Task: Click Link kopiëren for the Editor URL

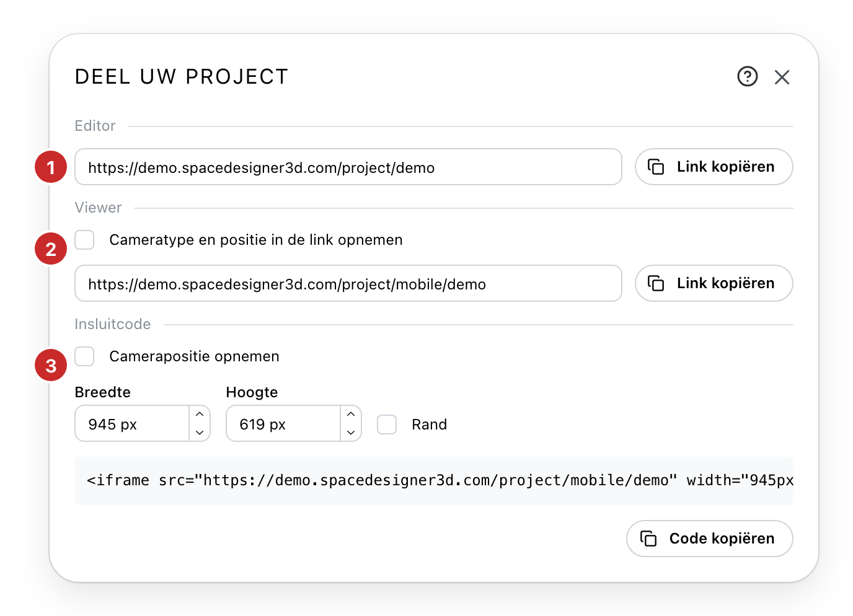Action: coord(714,167)
